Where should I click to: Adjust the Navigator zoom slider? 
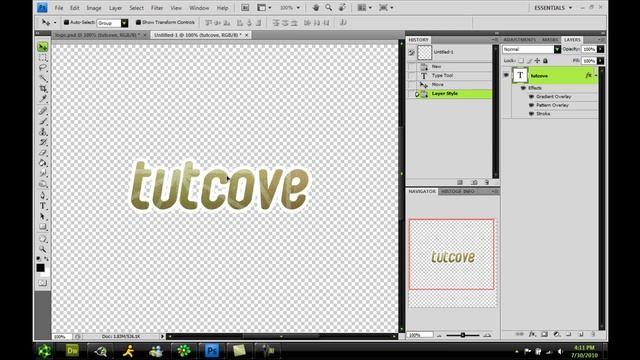coord(463,335)
